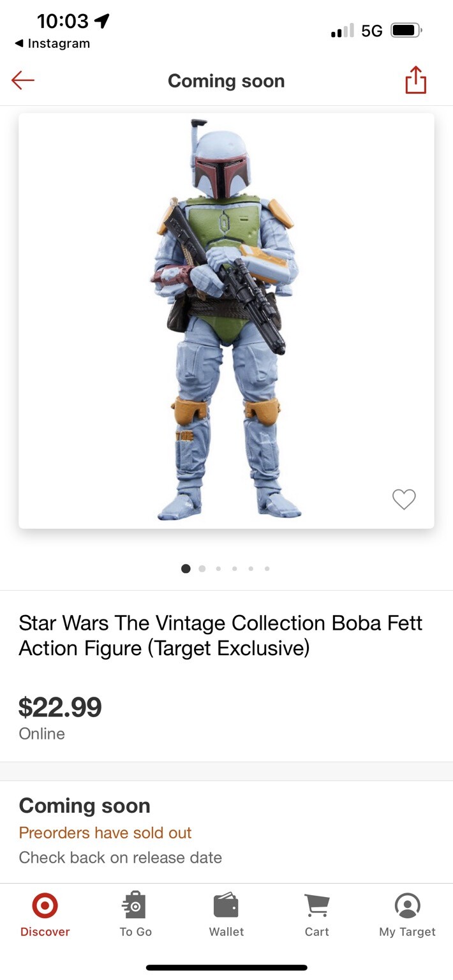
Task: Favorite the item with heart icon
Action: [404, 499]
